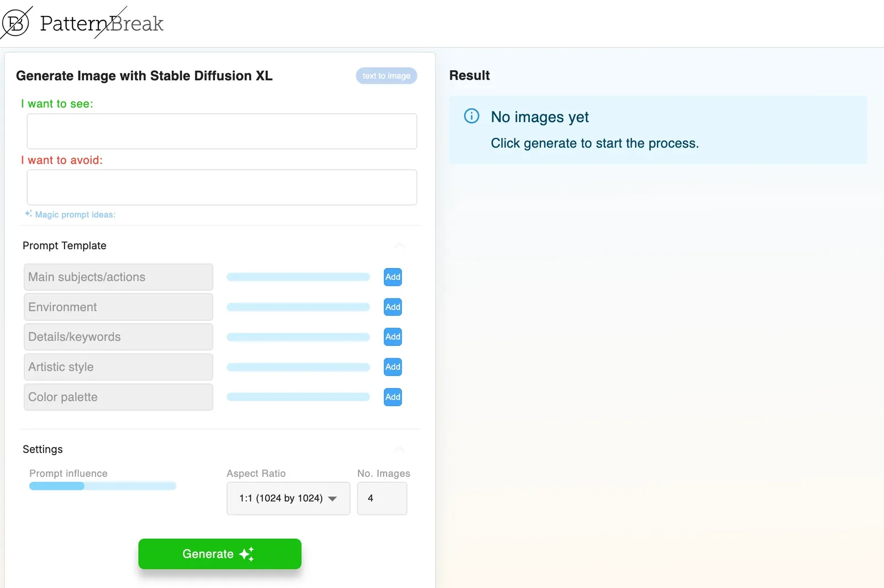Open the Aspect Ratio dropdown
This screenshot has height=588, width=884.
pyautogui.click(x=288, y=498)
